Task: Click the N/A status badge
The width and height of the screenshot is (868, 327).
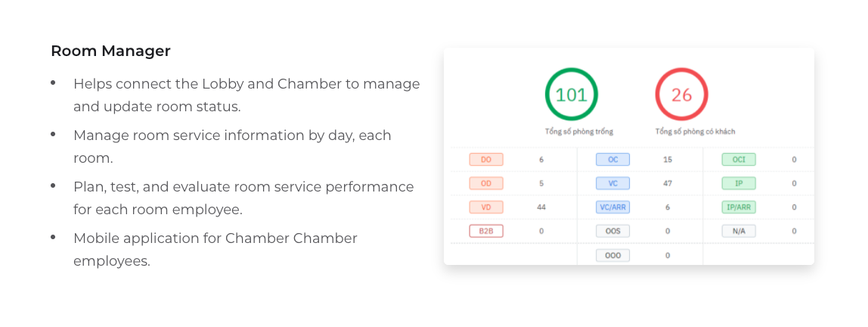Action: coord(739,231)
